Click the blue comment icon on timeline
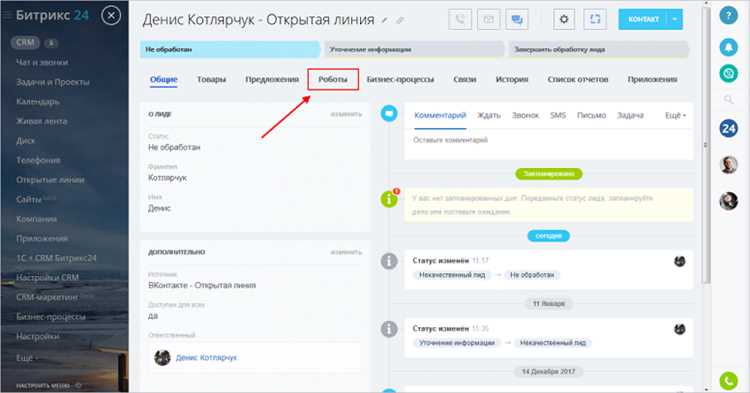 coord(389,113)
